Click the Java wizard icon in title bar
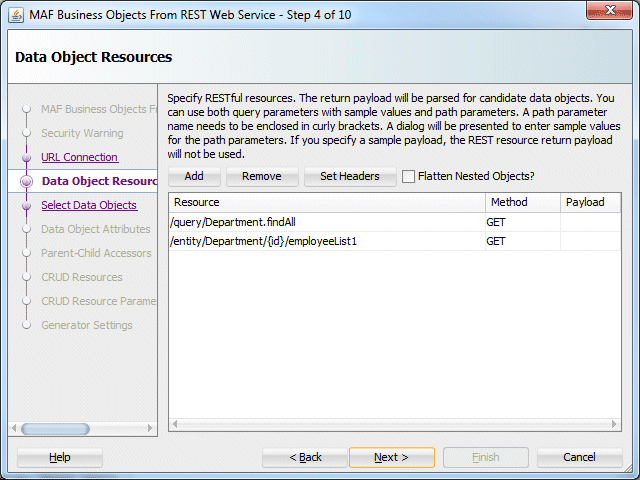 click(x=16, y=16)
